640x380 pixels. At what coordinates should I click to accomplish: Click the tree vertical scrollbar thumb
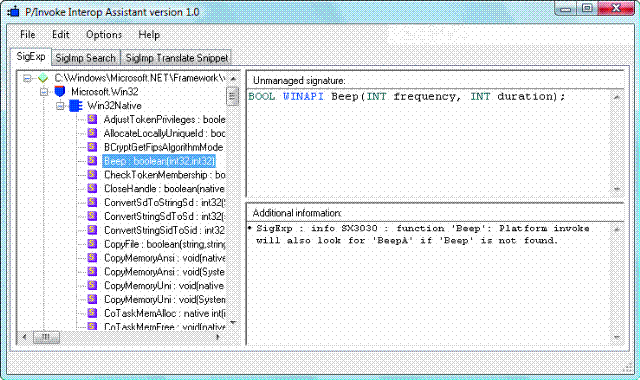tap(233, 96)
